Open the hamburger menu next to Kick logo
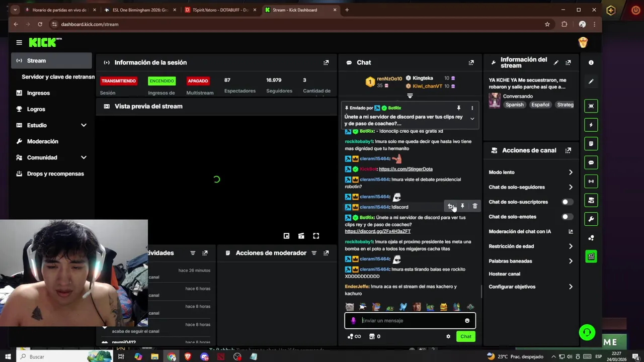Screen dimensions: 644x362 tap(19, 43)
